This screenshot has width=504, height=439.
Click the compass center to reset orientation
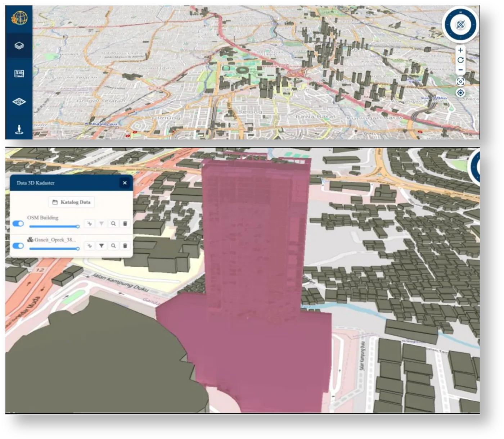[460, 25]
